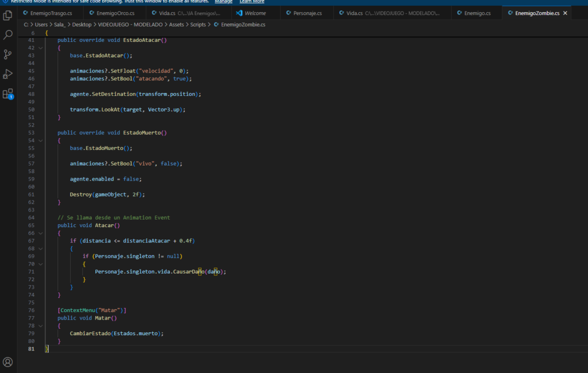Open the Accounts menu icon
Screen dimensions: 588x373
click(x=8, y=362)
